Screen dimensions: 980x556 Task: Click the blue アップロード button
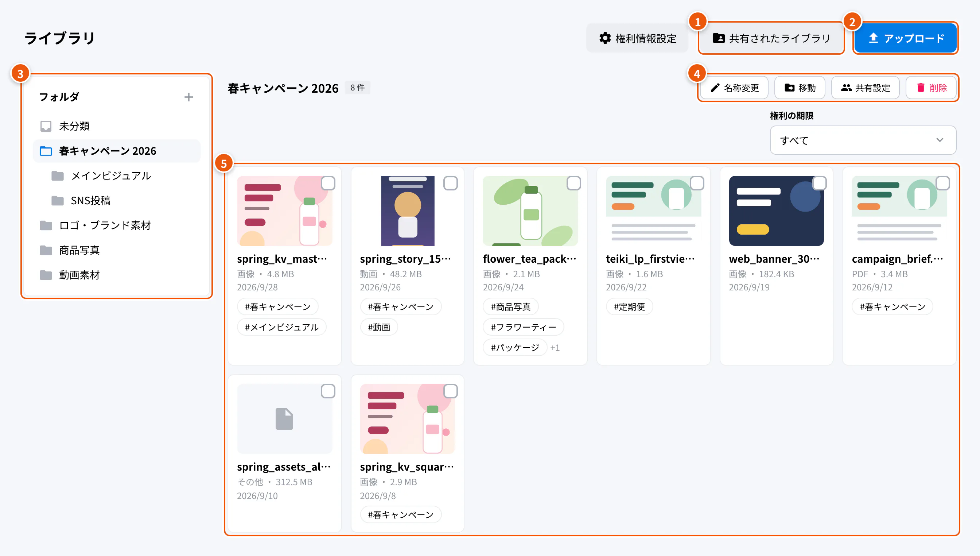[906, 38]
